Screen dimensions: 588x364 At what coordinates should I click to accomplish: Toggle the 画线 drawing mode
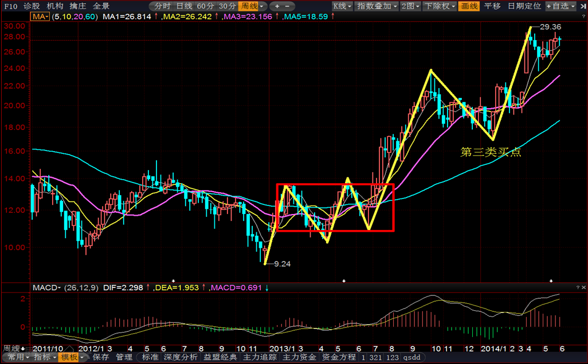(469, 6)
